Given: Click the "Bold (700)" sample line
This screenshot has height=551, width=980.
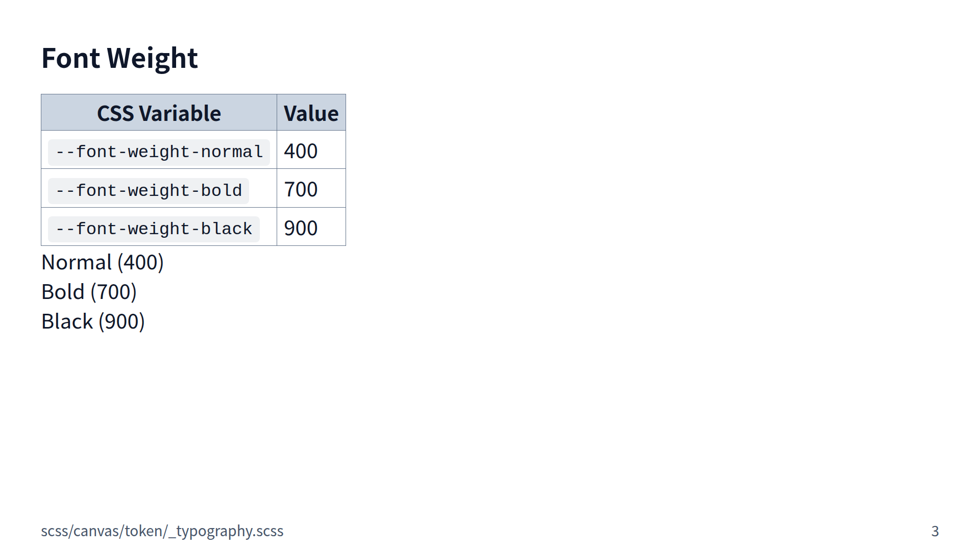Looking at the screenshot, I should (x=89, y=292).
